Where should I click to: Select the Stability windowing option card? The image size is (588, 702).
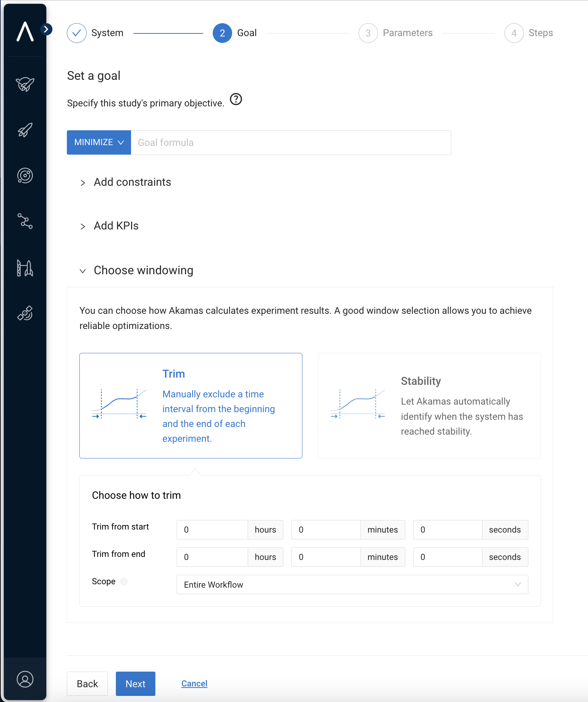pos(429,405)
